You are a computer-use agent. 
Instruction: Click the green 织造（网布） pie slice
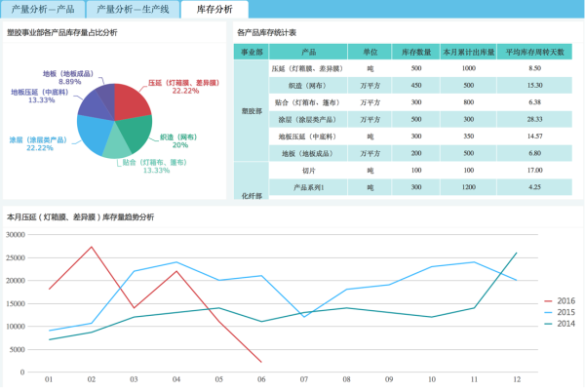tap(136, 133)
